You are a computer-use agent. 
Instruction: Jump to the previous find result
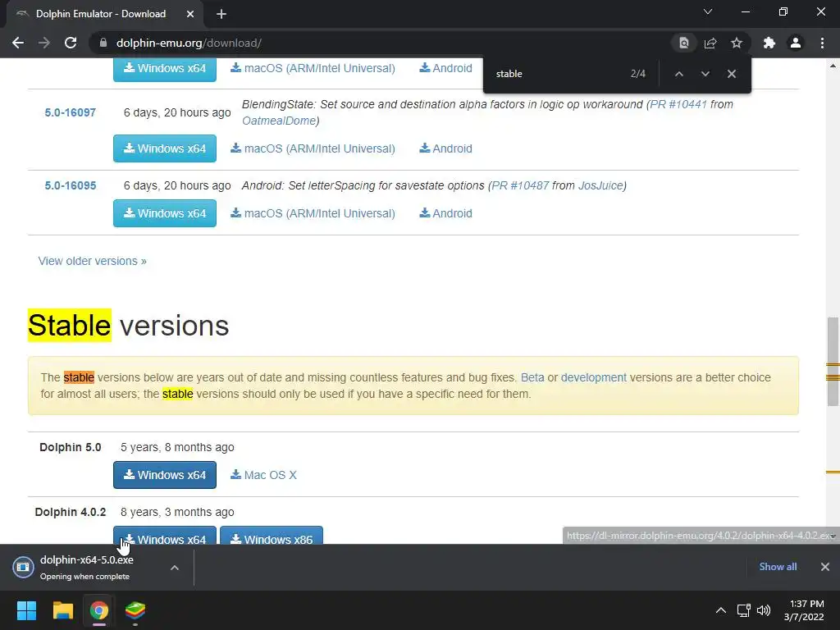pos(678,74)
